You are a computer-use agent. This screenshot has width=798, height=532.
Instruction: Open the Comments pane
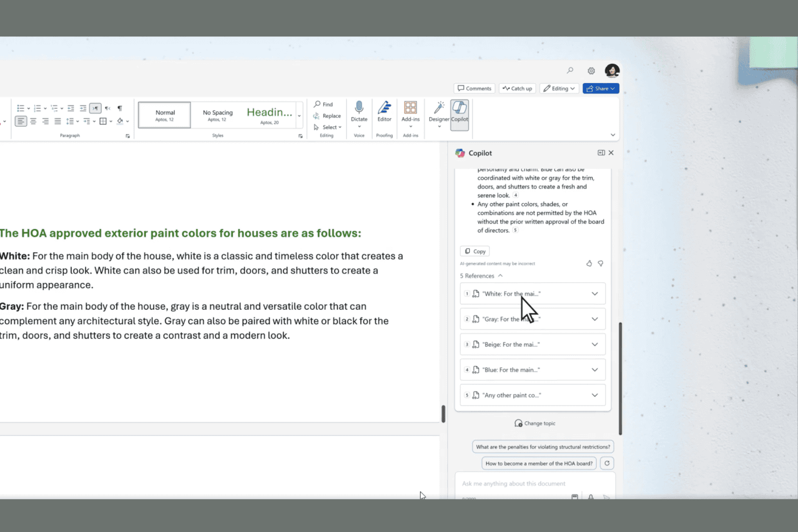(x=474, y=88)
